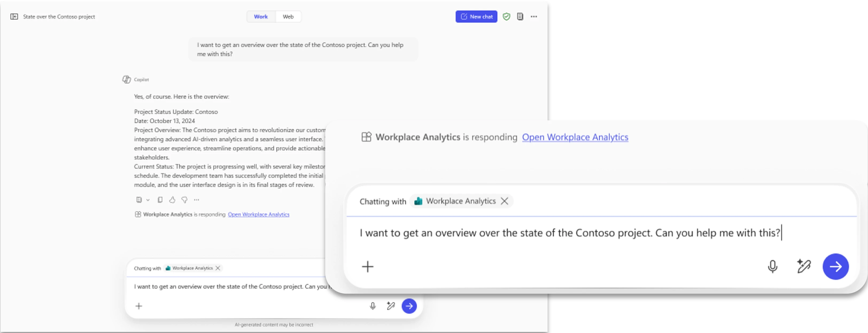Select the rewrite prompt sparkle-pen icon
This screenshot has width=868, height=333.
(x=804, y=267)
